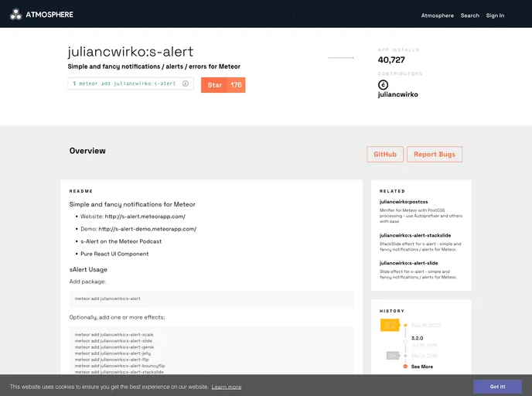
Task: Click See More in history
Action: click(422, 367)
